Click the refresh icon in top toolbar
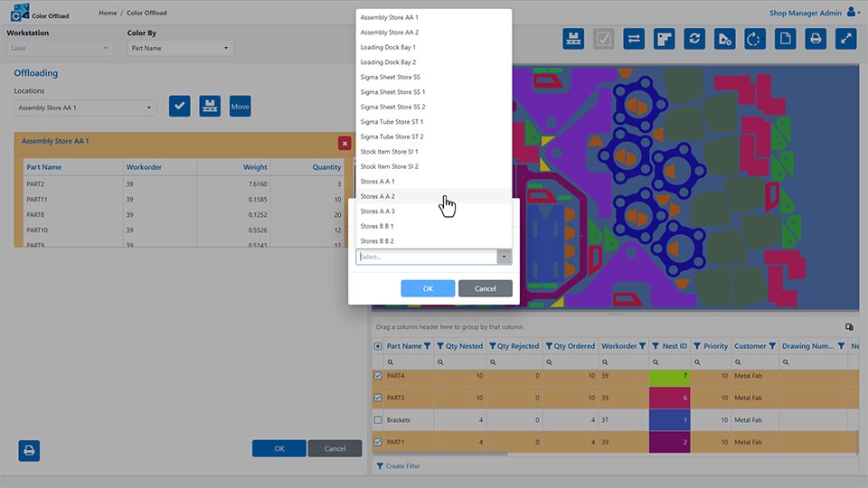 coord(694,39)
